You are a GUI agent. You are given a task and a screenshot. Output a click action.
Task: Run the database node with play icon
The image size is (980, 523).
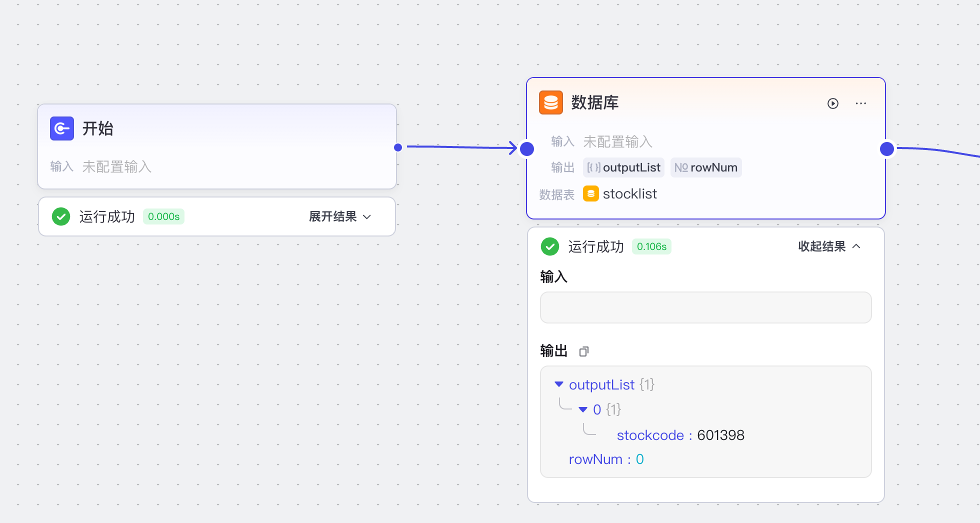[833, 103]
